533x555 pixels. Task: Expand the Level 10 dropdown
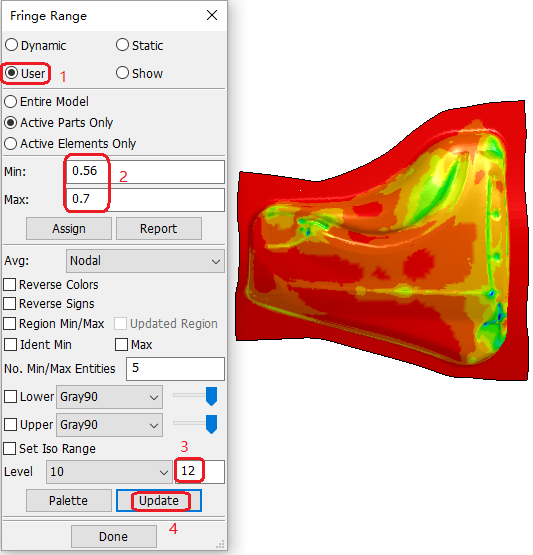pyautogui.click(x=109, y=472)
